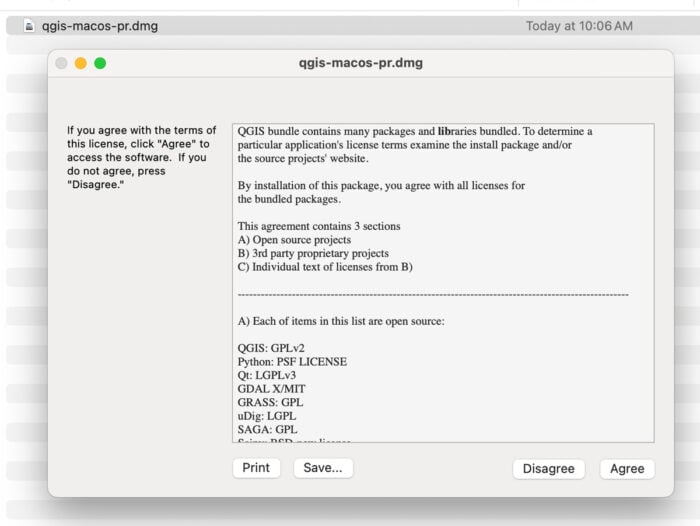Click 'A) Each of items in this list' heading

pyautogui.click(x=341, y=321)
